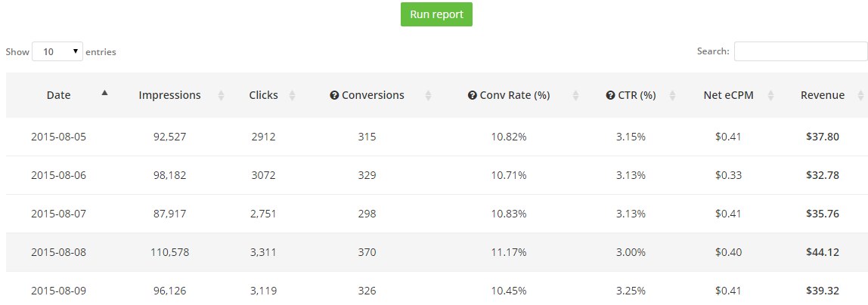This screenshot has height=305, width=868.
Task: Focus the Search input field
Action: point(801,51)
